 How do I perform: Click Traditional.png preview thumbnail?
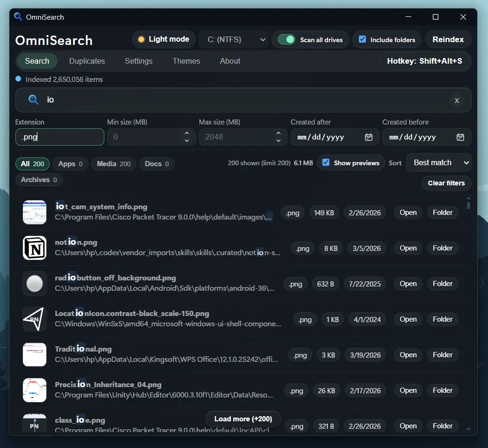pos(35,354)
